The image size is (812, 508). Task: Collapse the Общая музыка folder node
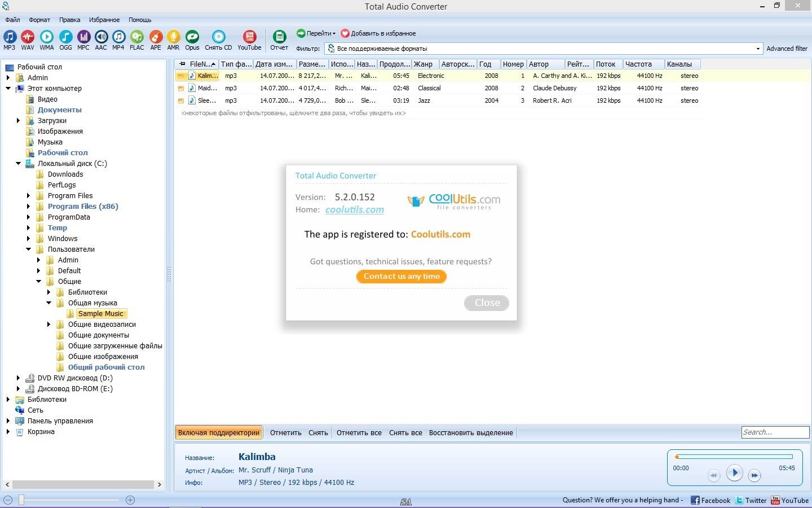48,303
